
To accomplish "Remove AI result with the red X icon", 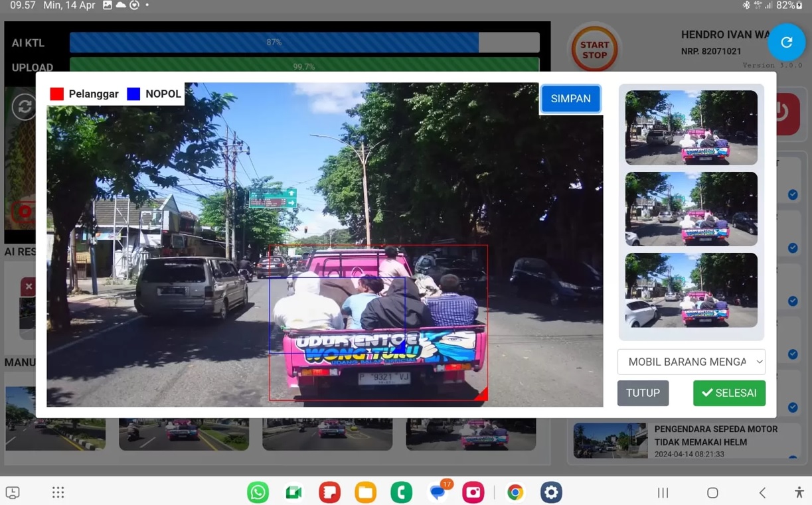I will click(28, 287).
